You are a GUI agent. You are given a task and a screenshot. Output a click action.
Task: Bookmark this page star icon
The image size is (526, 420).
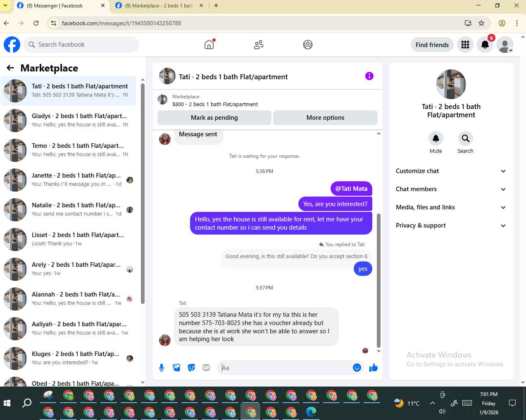click(481, 23)
